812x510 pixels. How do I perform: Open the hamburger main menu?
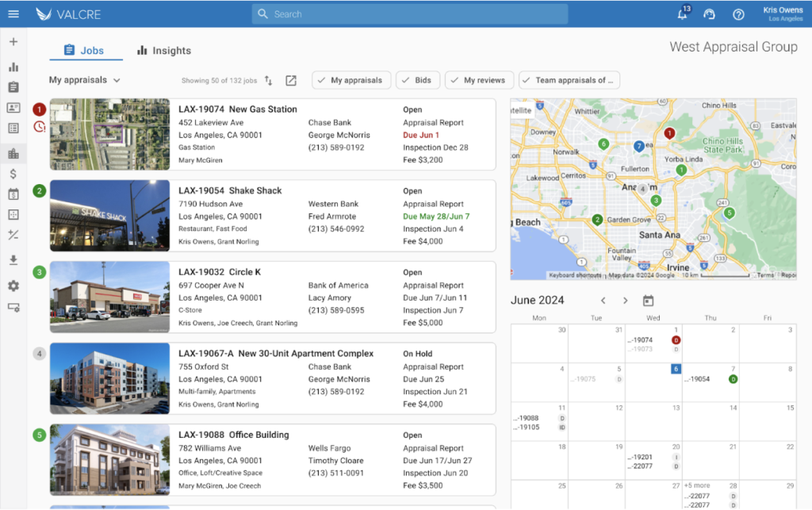click(13, 14)
